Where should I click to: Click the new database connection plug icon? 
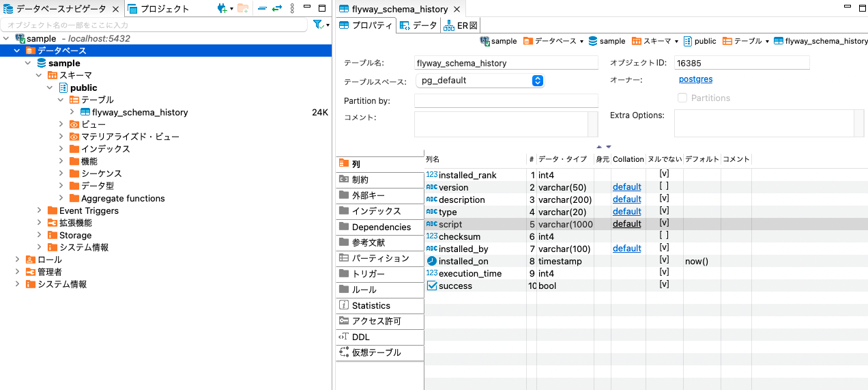222,9
